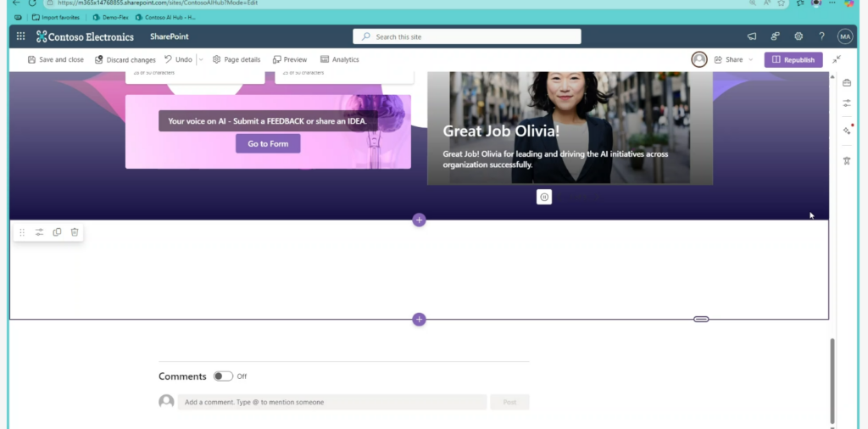This screenshot has height=429, width=868.
Task: Open page Analytics
Action: click(339, 59)
